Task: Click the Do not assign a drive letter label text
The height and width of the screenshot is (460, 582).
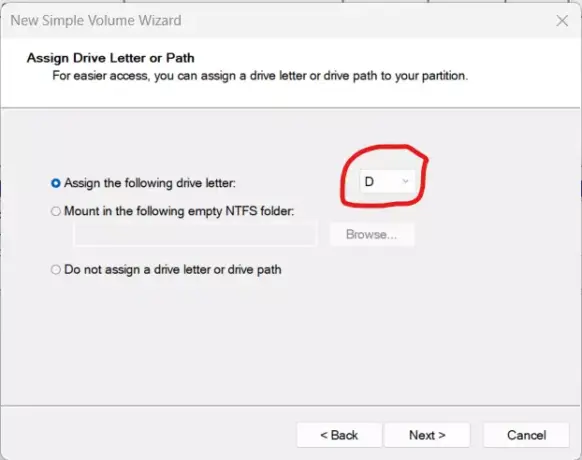Action: point(173,270)
